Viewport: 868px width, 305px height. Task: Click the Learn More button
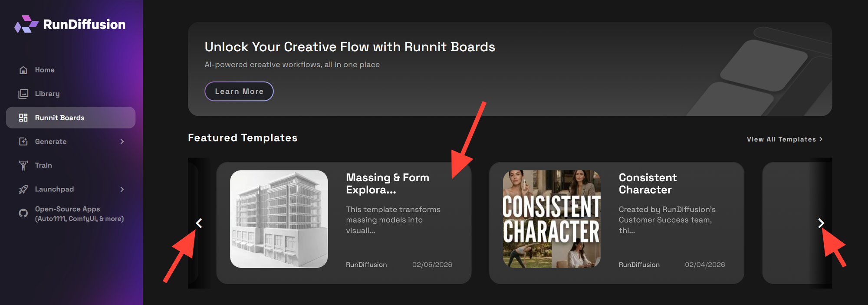click(x=239, y=91)
